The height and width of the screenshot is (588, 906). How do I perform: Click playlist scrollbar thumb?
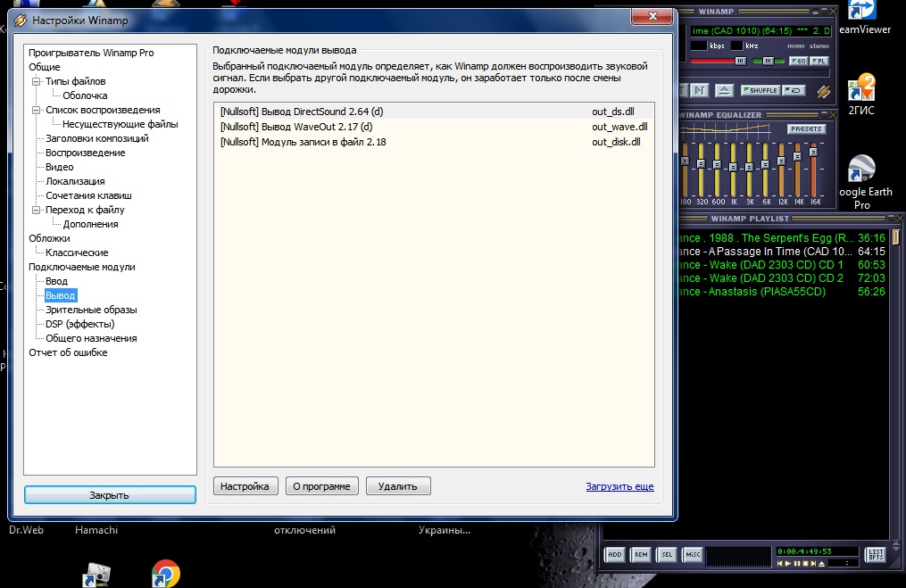(895, 236)
